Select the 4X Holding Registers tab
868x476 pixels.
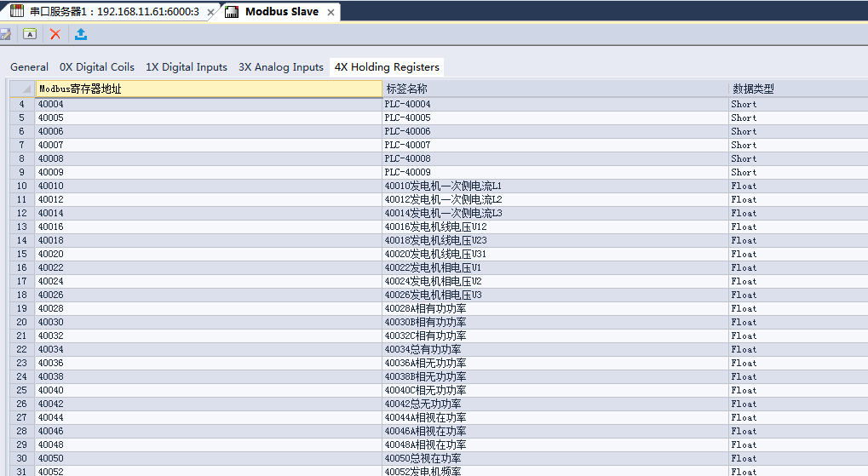click(x=387, y=67)
